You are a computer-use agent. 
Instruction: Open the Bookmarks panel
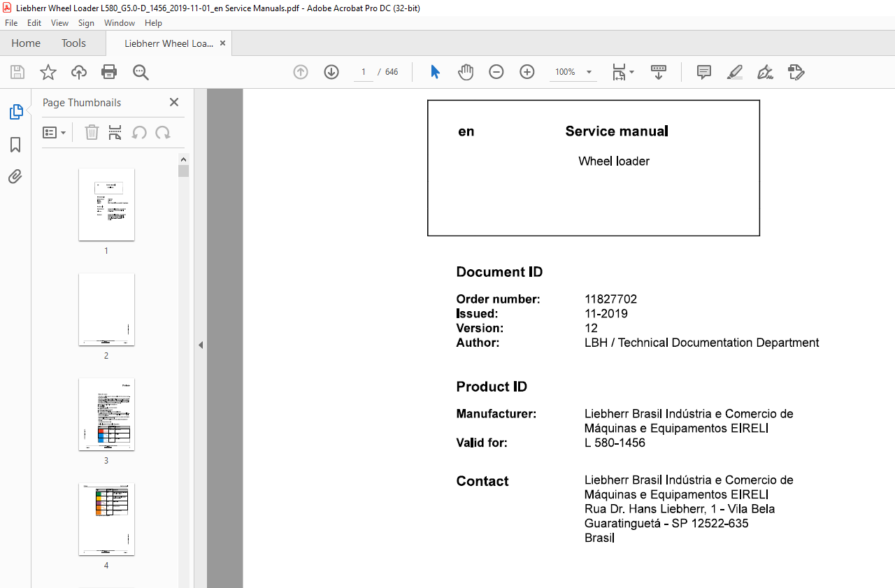(x=15, y=145)
